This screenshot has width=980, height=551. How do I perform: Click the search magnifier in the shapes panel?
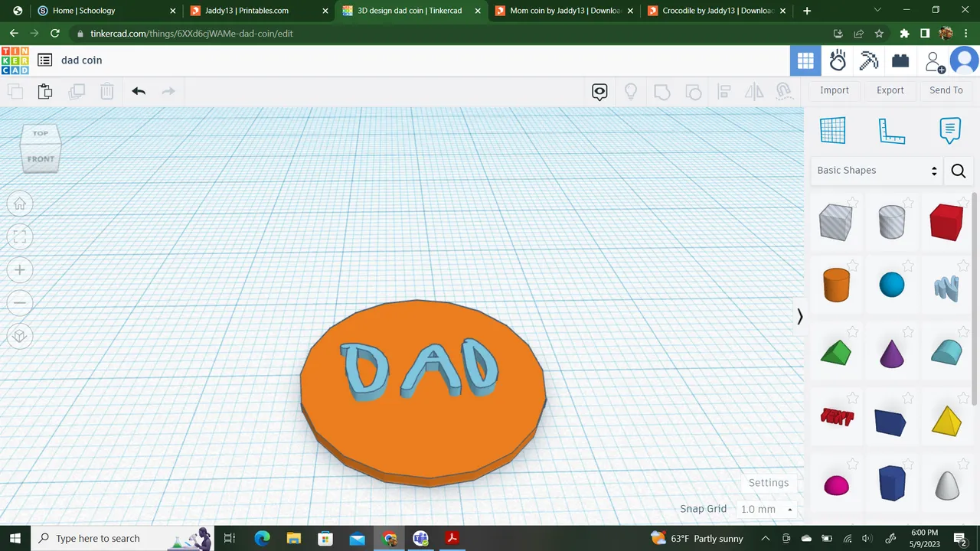pyautogui.click(x=959, y=170)
